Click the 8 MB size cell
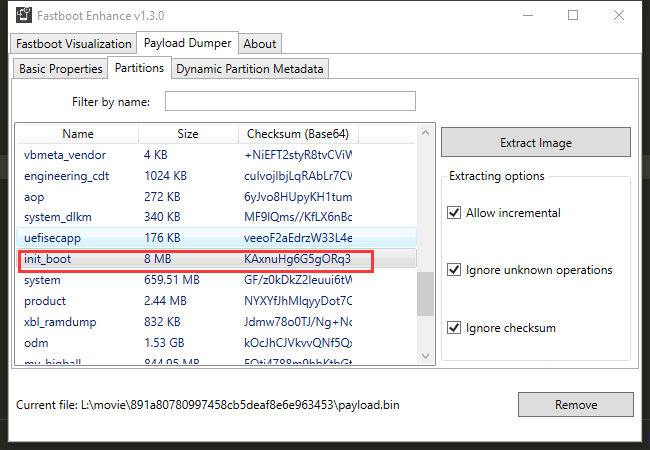Screen dimensions: 650x450 pyautogui.click(x=158, y=259)
